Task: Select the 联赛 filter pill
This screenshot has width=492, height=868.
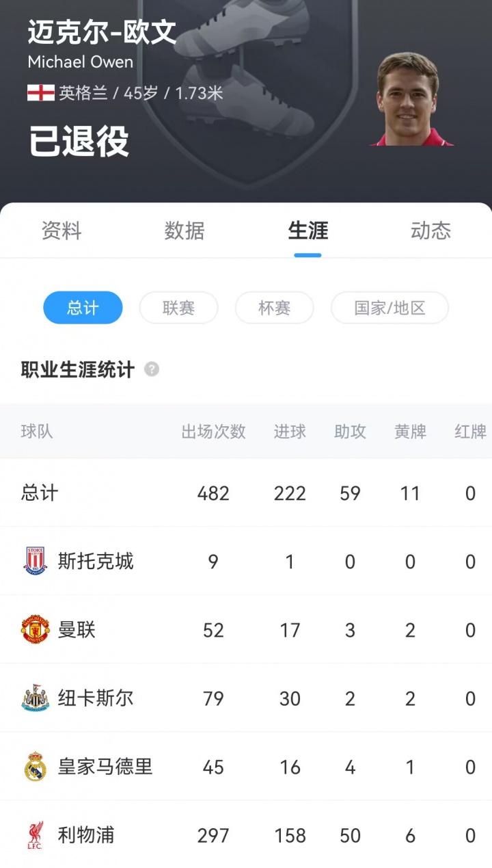Action: pyautogui.click(x=178, y=308)
